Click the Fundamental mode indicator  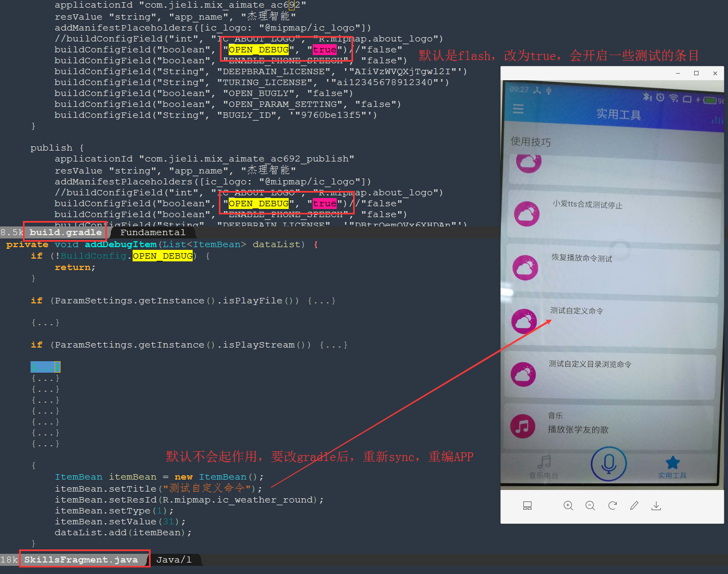pyautogui.click(x=153, y=232)
